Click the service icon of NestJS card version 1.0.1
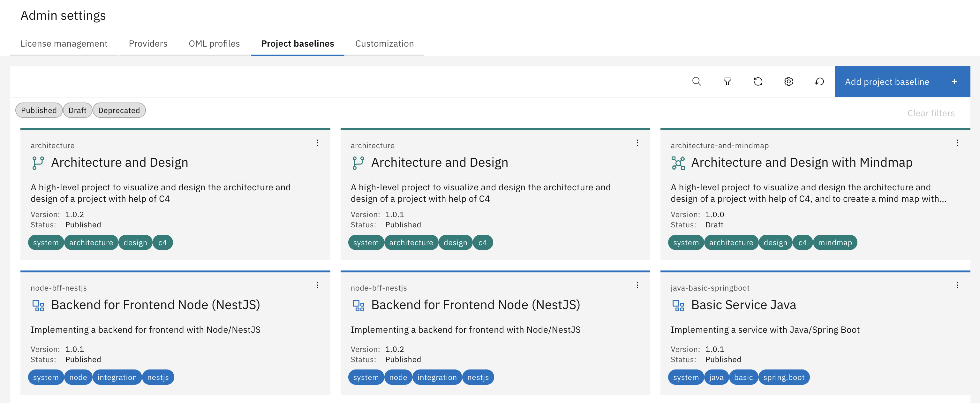The width and height of the screenshot is (980, 403). pyautogui.click(x=38, y=305)
